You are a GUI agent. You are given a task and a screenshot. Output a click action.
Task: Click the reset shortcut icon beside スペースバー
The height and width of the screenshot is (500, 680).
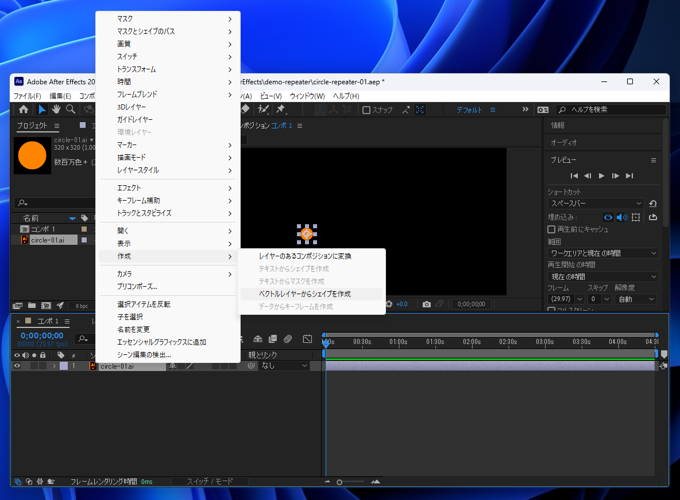(653, 204)
